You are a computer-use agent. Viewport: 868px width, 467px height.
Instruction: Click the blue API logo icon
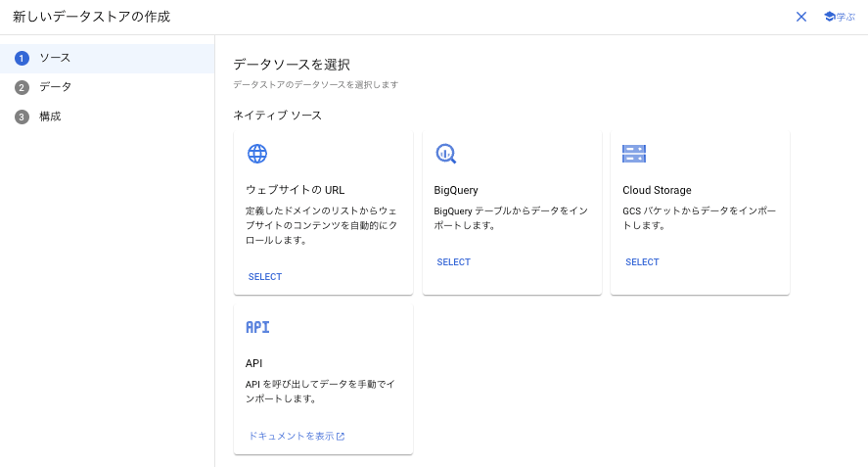point(257,327)
